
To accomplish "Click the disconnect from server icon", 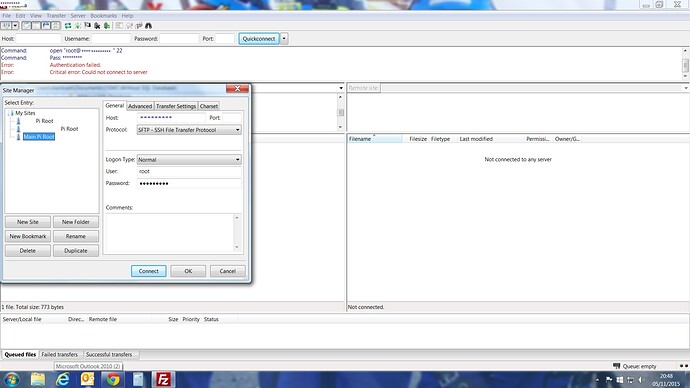I will (97, 26).
